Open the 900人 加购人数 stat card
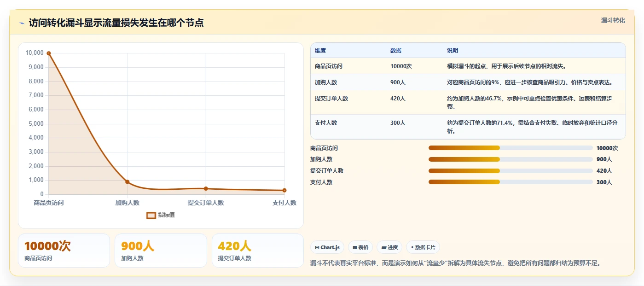The width and height of the screenshot is (644, 286). 161,251
